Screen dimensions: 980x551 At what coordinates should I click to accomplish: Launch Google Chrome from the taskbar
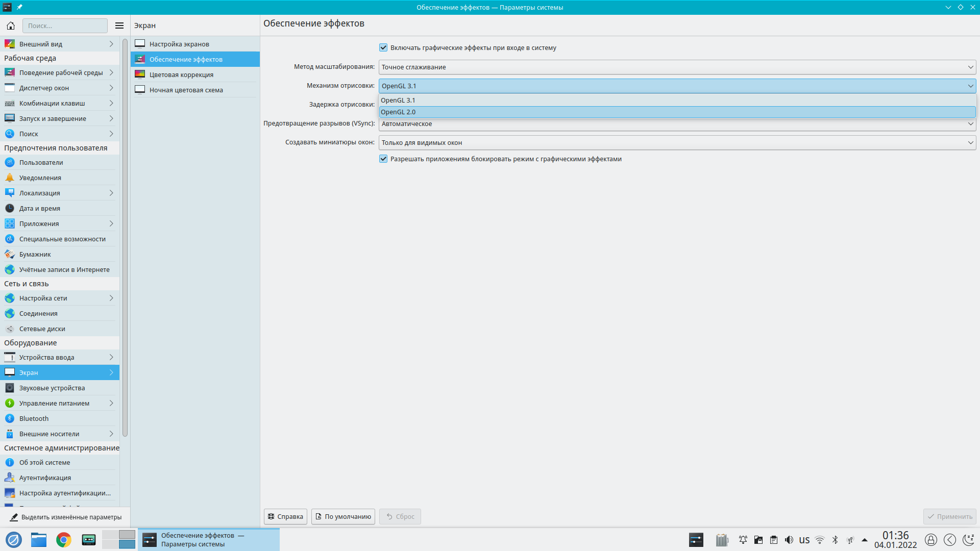[x=64, y=539]
